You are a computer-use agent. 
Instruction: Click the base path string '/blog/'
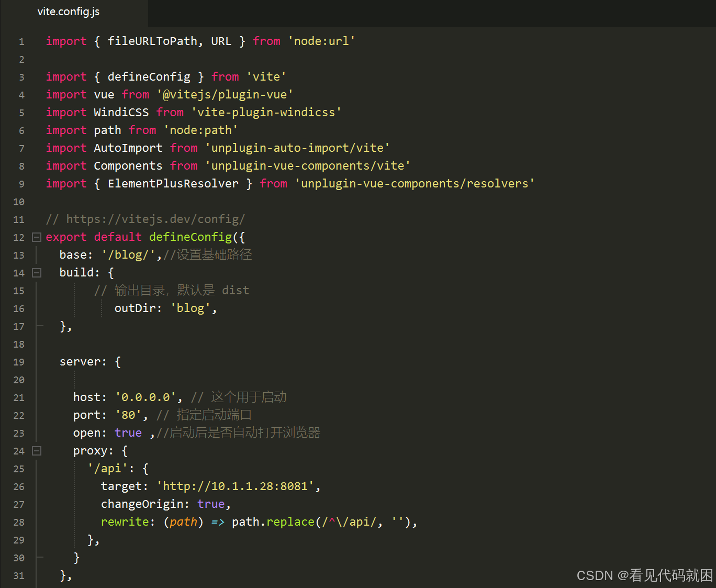click(x=128, y=254)
